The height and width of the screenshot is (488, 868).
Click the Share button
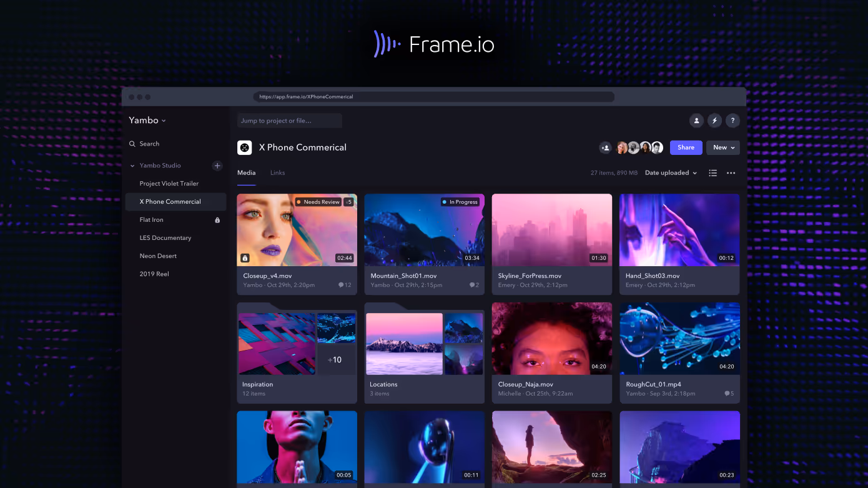tap(686, 147)
